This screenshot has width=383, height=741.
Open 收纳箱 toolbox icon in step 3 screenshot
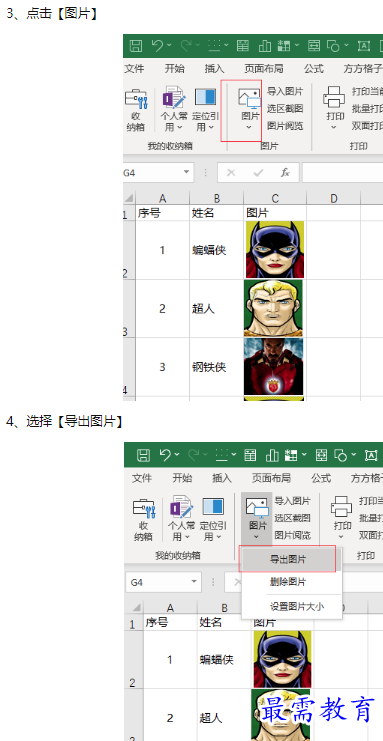point(136,100)
